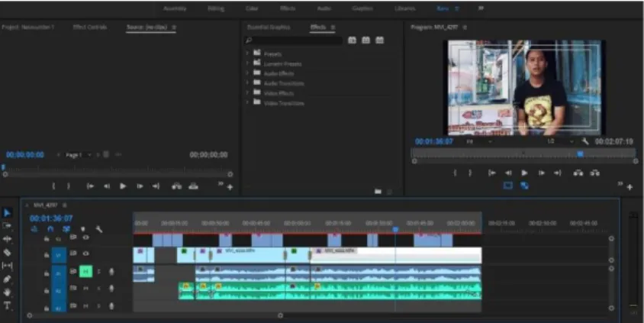Select the Selection tool arrow
Viewport: 644px width, 323px height.
(7, 213)
